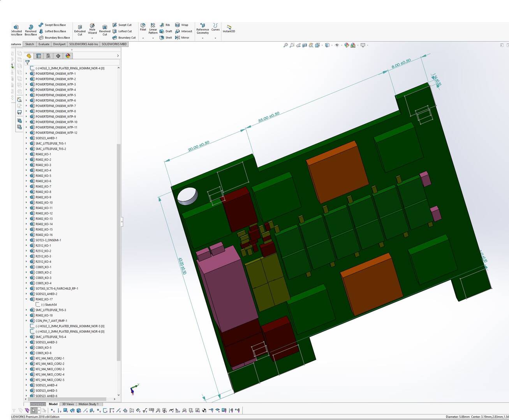This screenshot has width=509, height=420.
Task: Open the Linear Pattern dropdown arrow
Action: tap(153, 38)
